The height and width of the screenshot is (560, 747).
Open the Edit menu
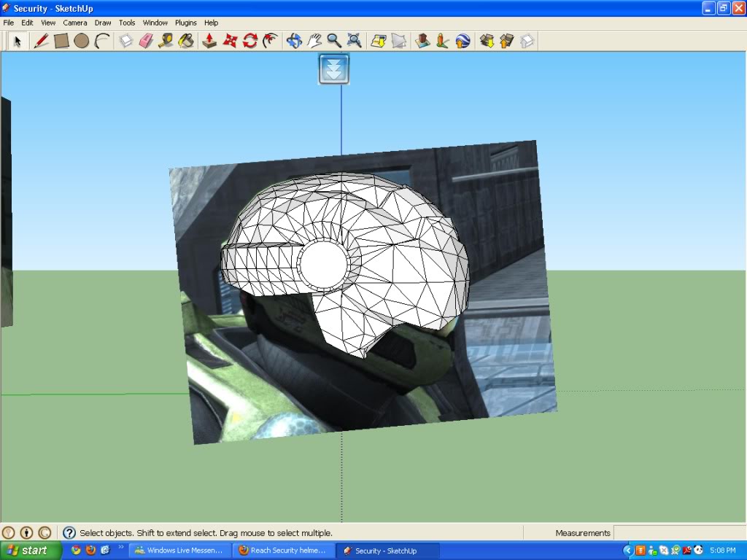[27, 23]
